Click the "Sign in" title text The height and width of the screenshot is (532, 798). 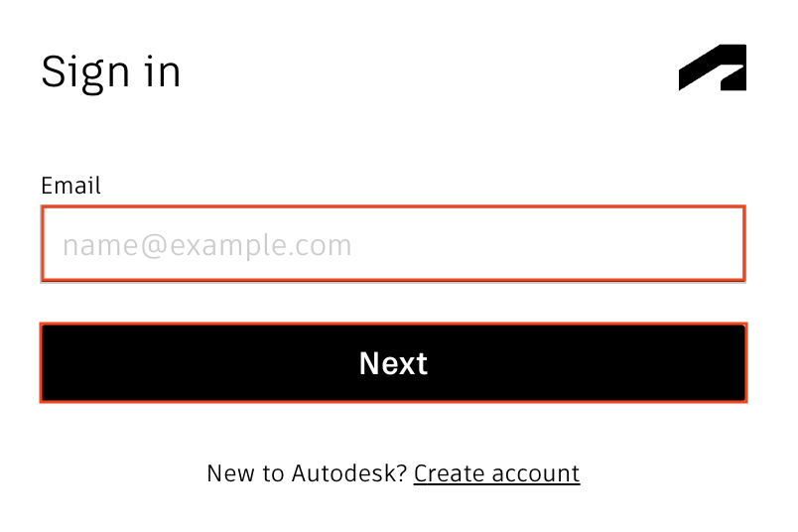click(x=111, y=72)
